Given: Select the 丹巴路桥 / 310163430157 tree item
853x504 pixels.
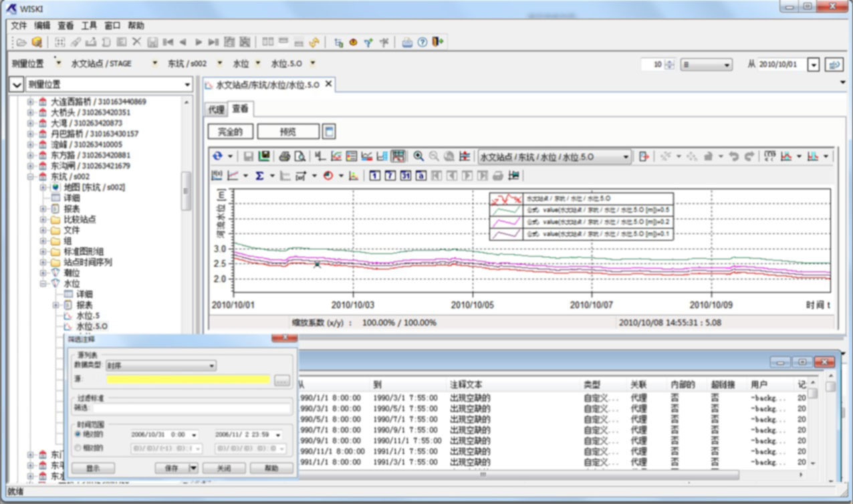Looking at the screenshot, I should click(94, 134).
